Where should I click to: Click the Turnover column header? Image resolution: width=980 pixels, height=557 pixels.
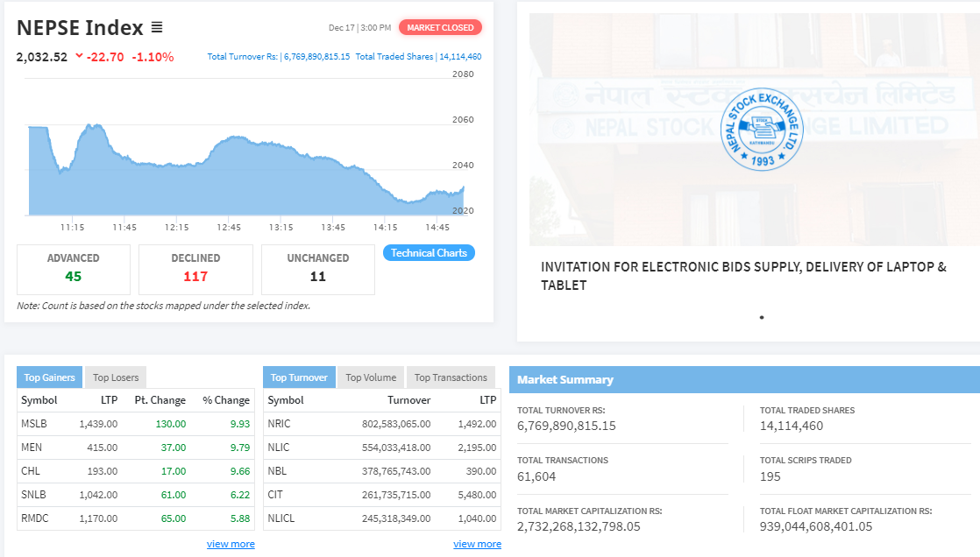(x=408, y=400)
